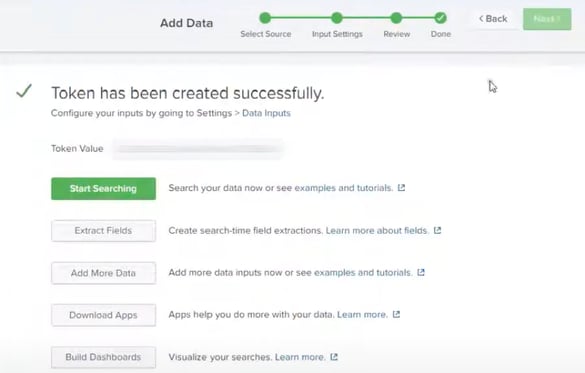The width and height of the screenshot is (585, 373).
Task: Open the Download Apps button
Action: coord(103,315)
